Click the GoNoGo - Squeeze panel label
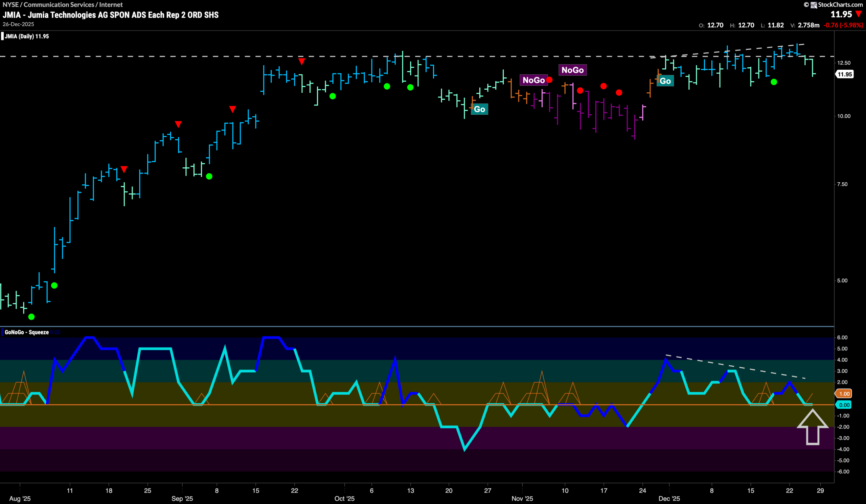Viewport: 866px width, 504px height. pyautogui.click(x=26, y=332)
